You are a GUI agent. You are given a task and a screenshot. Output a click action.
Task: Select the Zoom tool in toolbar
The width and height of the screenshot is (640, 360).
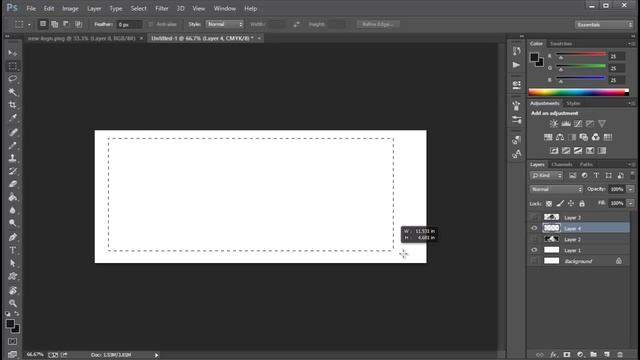pyautogui.click(x=13, y=303)
